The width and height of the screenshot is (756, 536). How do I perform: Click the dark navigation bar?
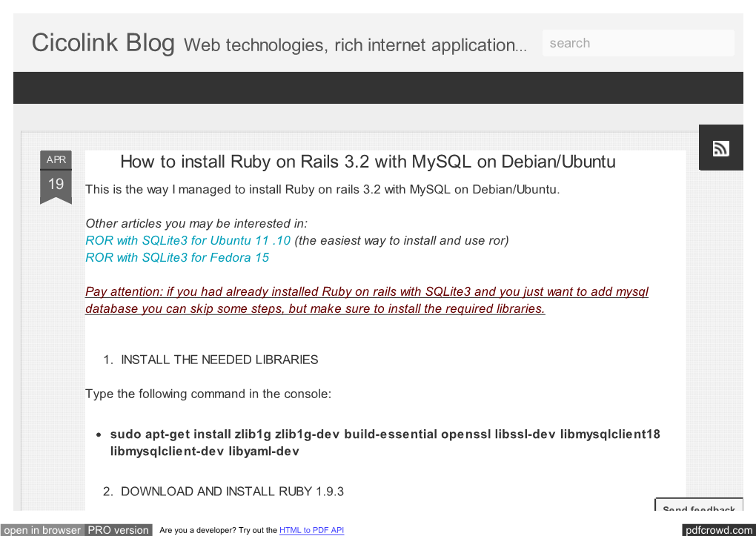pyautogui.click(x=378, y=87)
